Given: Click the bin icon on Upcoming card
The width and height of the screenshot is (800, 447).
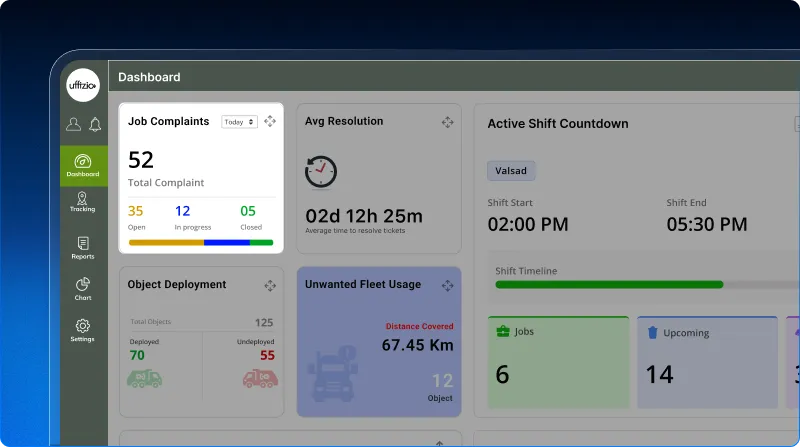Looking at the screenshot, I should 653,333.
